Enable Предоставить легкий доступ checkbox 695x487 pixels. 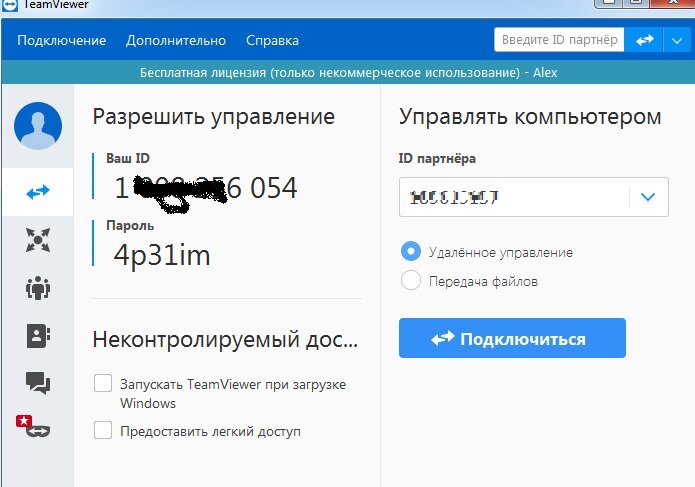[x=103, y=430]
